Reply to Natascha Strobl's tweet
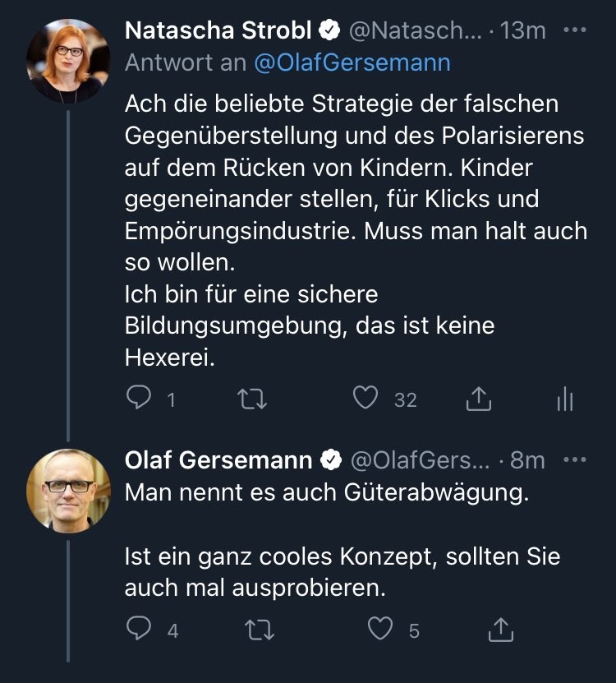This screenshot has height=683, width=616. (x=140, y=399)
